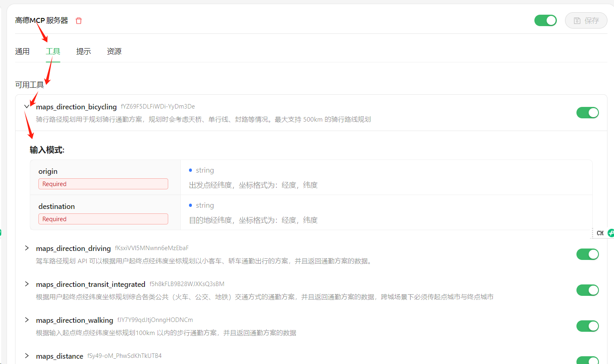Select the 资源 tab

click(x=114, y=51)
